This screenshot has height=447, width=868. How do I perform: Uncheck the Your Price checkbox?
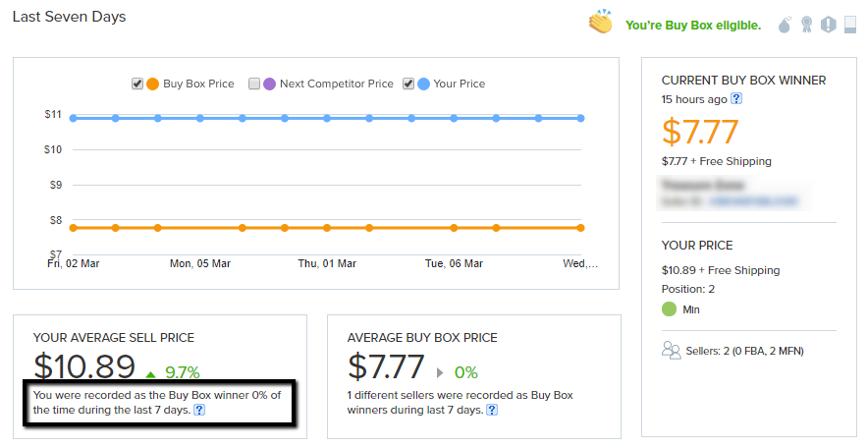[x=408, y=84]
